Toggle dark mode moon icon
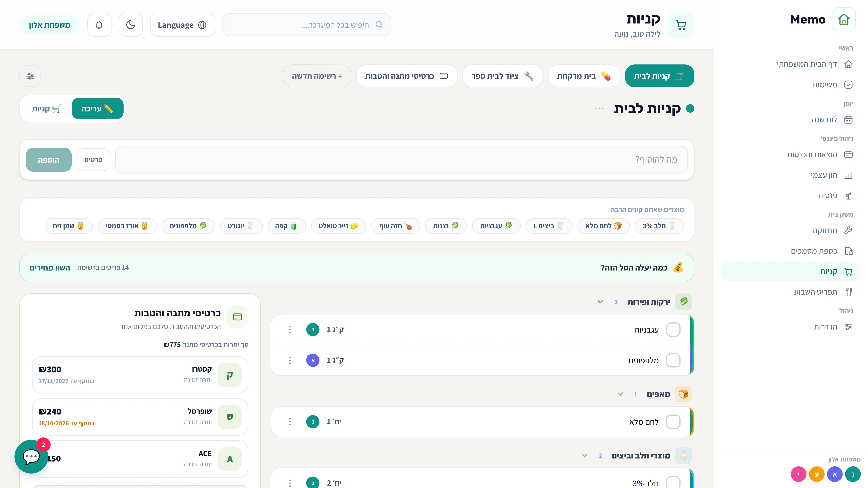Image resolution: width=868 pixels, height=488 pixels. (131, 25)
